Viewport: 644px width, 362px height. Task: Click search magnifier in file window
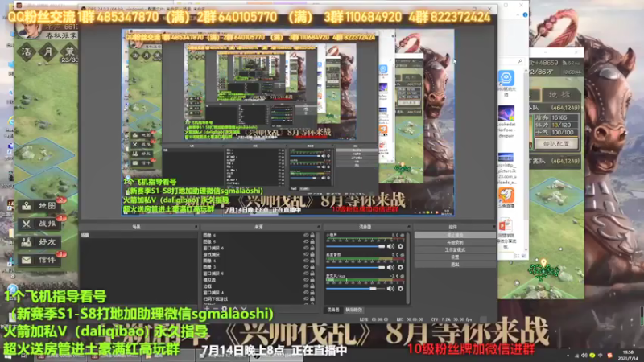coord(520,61)
